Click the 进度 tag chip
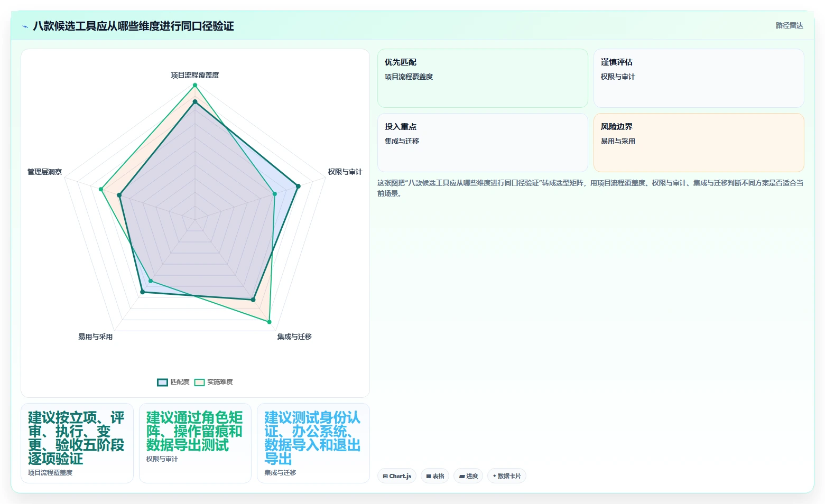 click(x=468, y=476)
